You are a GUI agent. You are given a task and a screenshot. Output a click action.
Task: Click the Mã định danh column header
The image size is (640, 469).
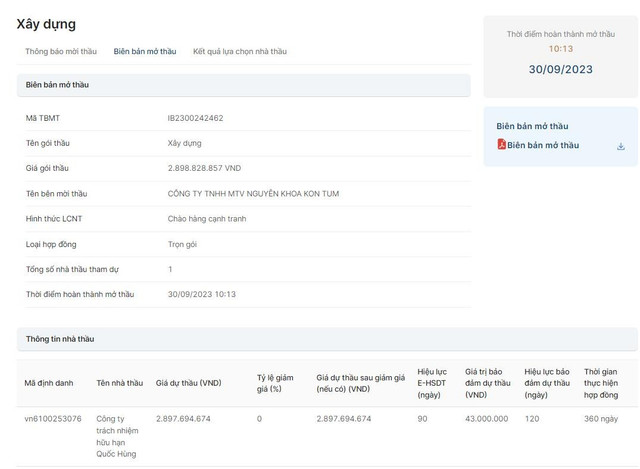pos(49,383)
